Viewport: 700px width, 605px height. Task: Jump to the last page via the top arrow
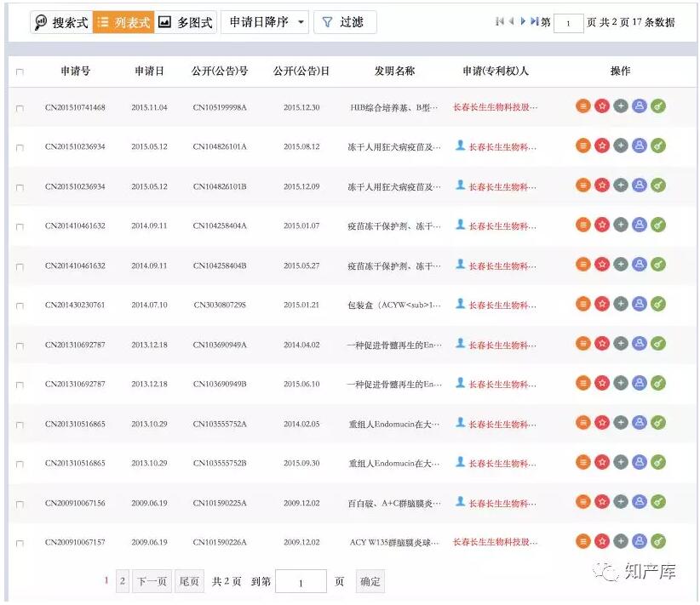click(535, 21)
